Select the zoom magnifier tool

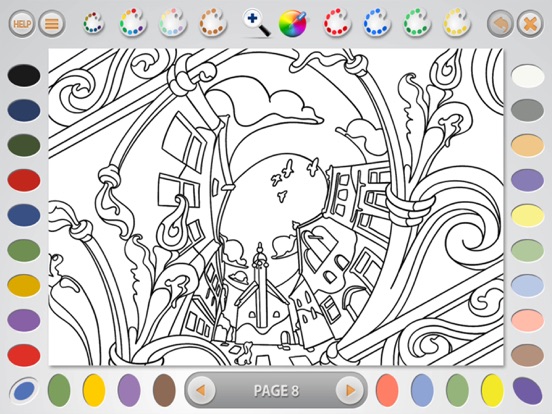257,24
